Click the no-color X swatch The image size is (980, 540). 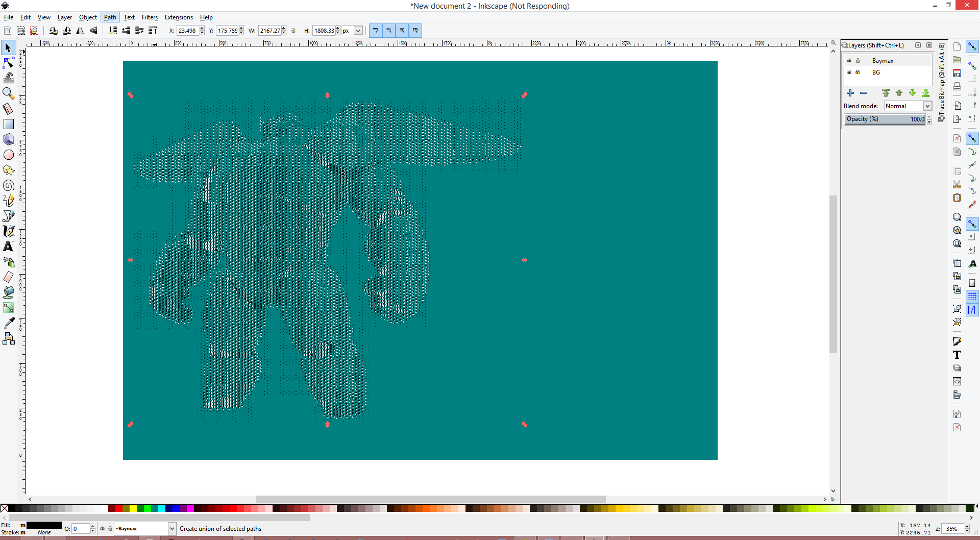4,508
